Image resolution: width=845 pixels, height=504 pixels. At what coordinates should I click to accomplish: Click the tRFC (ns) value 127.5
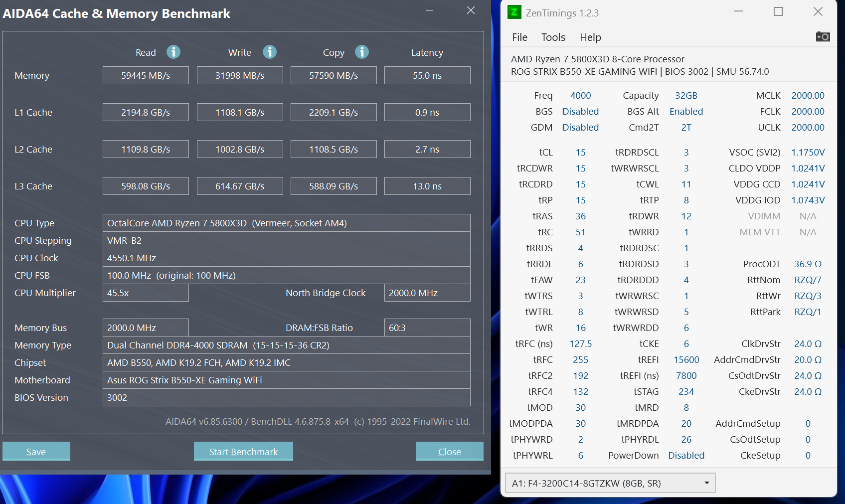click(x=580, y=343)
